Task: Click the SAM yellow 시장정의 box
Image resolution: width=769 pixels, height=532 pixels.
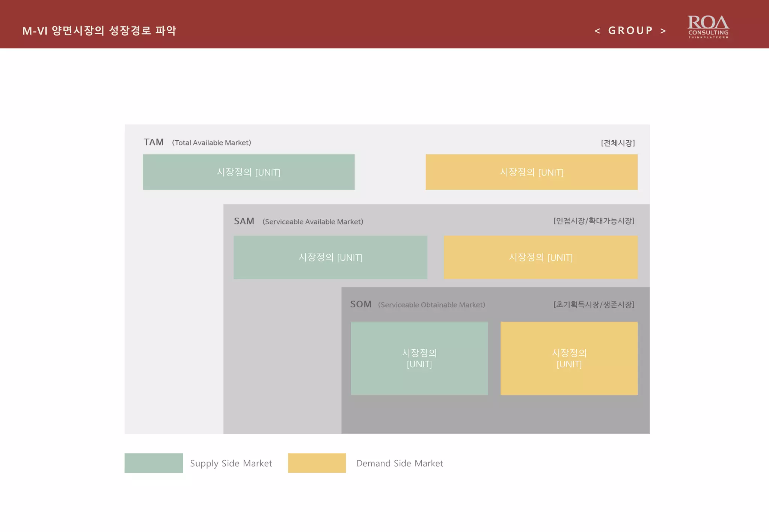Action: coord(540,257)
